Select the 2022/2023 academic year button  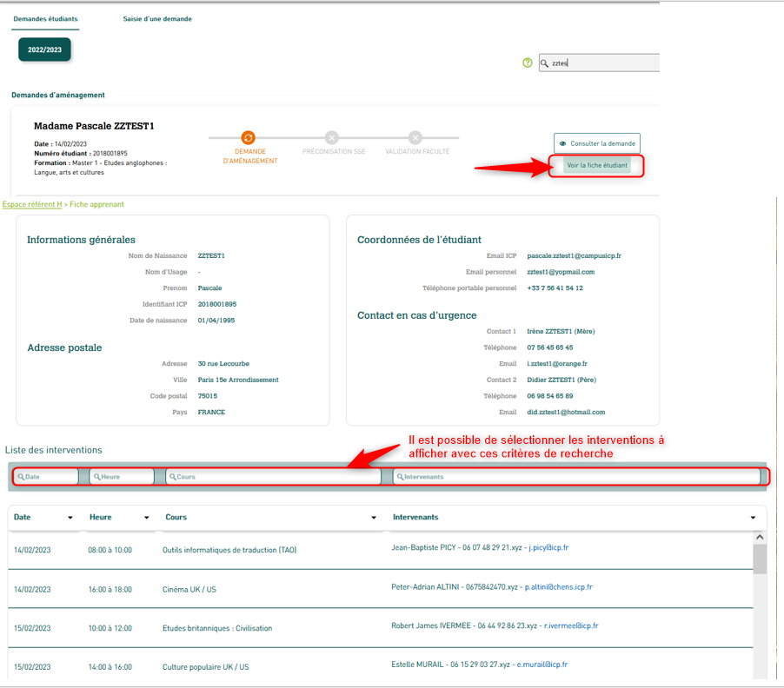pos(44,50)
